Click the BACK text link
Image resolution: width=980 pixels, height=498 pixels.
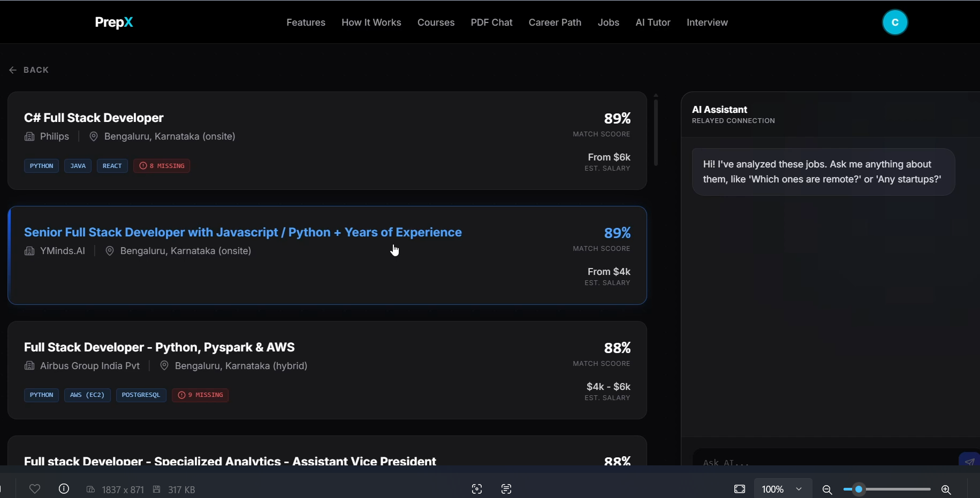(x=36, y=70)
